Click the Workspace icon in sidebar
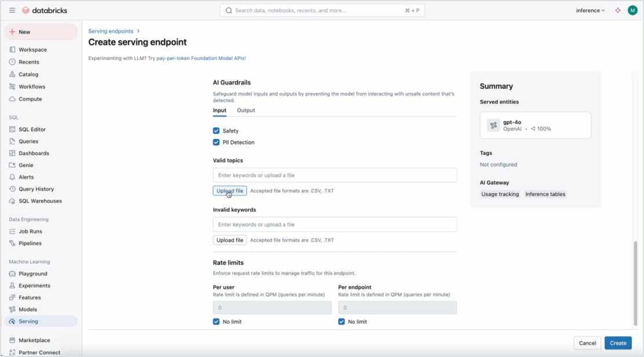Screen dimensions: 644x357 [12, 50]
